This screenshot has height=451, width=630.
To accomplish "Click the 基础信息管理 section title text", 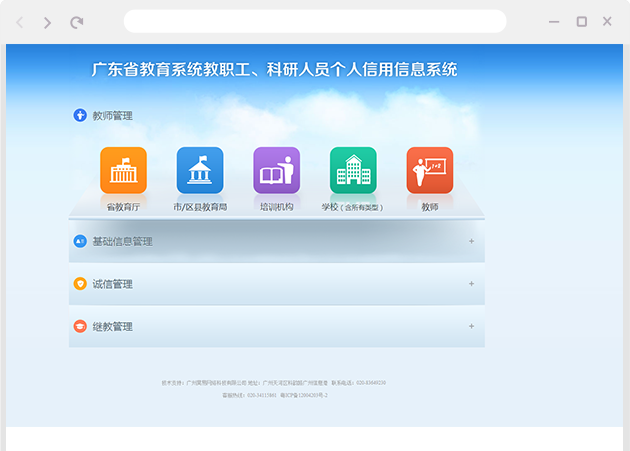I will point(122,241).
